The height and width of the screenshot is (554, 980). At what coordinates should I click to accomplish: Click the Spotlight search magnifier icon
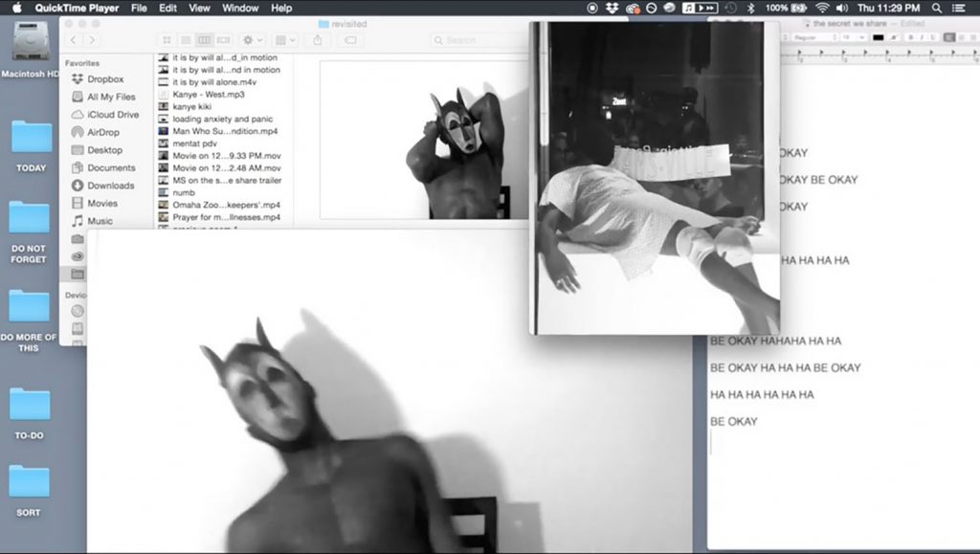click(x=938, y=8)
